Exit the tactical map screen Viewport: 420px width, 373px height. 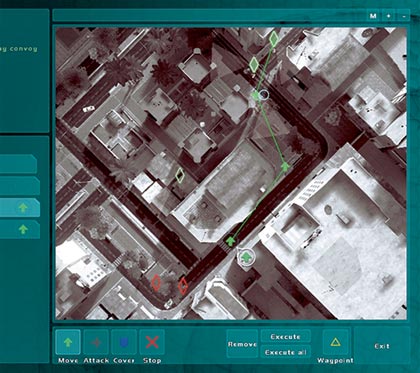click(x=382, y=346)
